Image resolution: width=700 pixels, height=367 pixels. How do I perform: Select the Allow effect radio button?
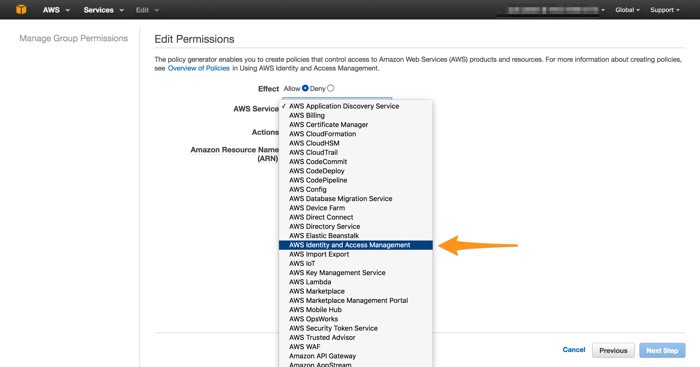305,88
